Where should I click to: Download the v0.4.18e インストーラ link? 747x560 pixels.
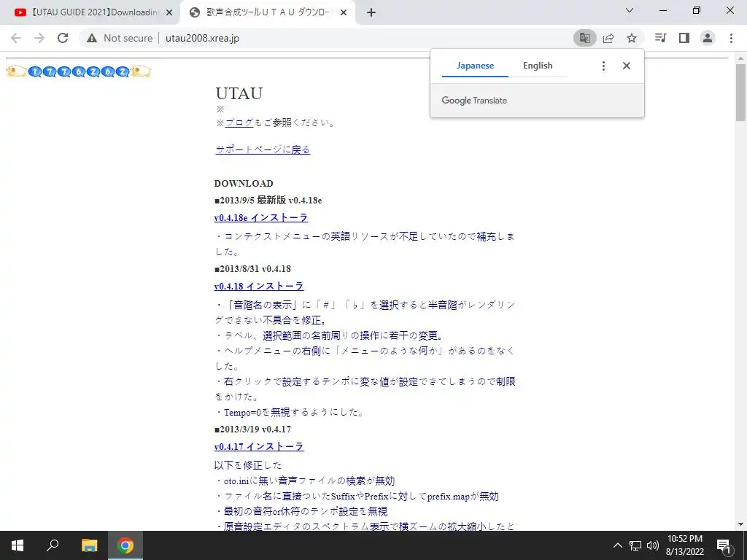(x=261, y=217)
